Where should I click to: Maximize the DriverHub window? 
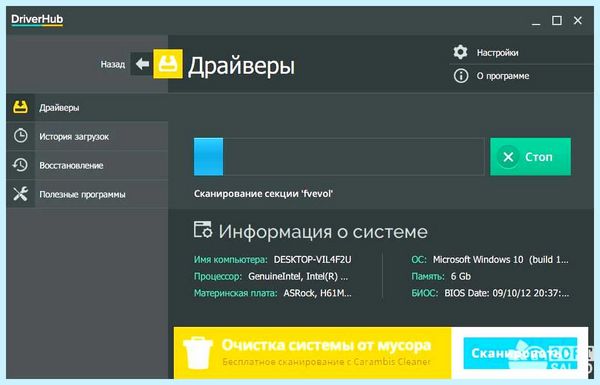557,20
